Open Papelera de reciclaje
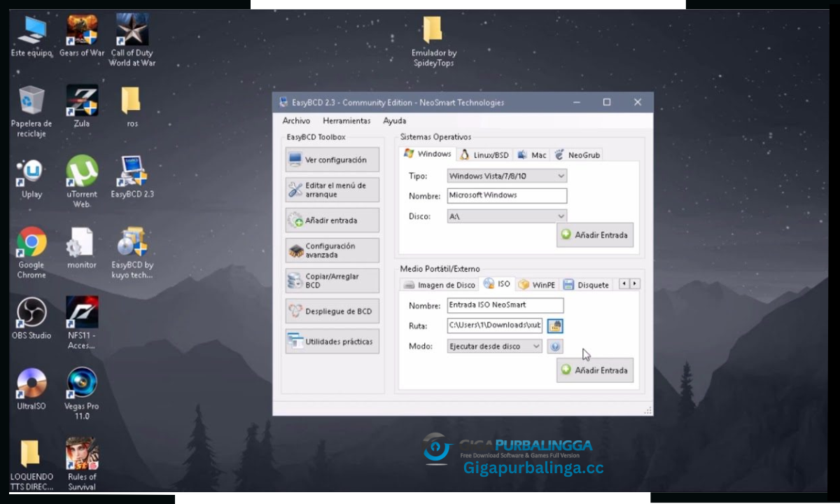This screenshot has height=504, width=840. (x=31, y=111)
